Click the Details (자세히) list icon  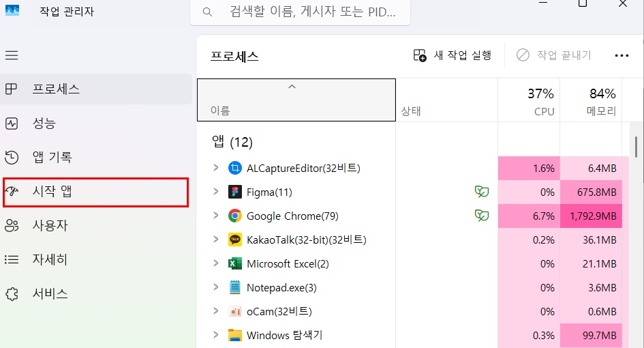(x=12, y=259)
